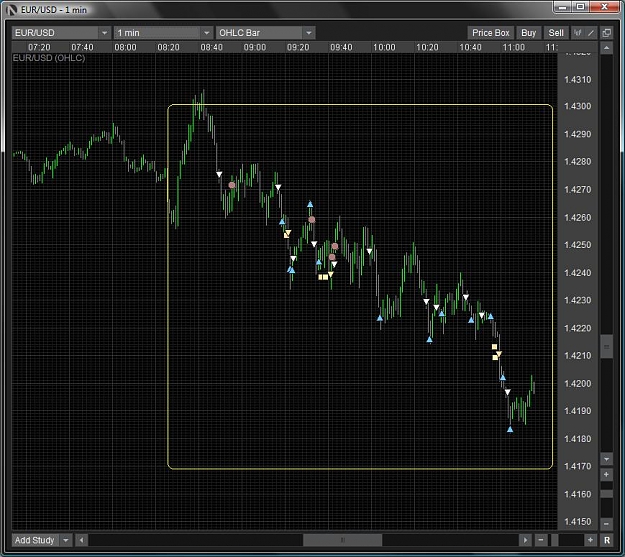Click the Add Study button
Viewport: 625px width, 557px height.
coord(35,540)
